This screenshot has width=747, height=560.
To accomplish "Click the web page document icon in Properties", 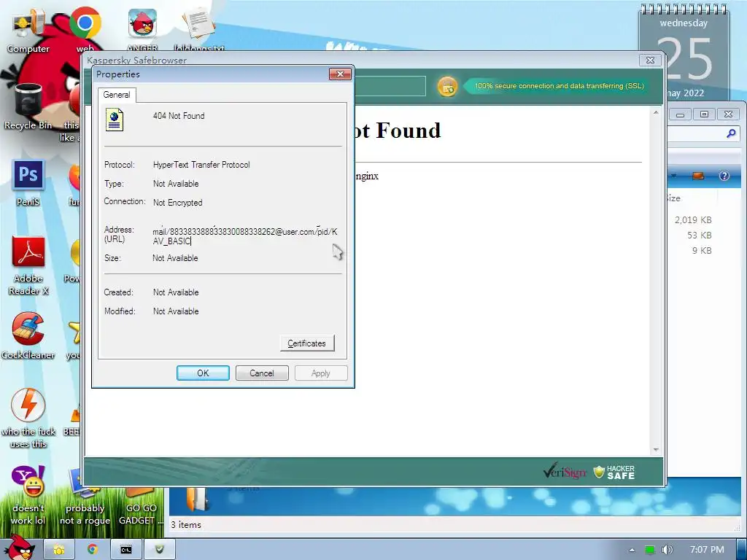I will [x=115, y=120].
